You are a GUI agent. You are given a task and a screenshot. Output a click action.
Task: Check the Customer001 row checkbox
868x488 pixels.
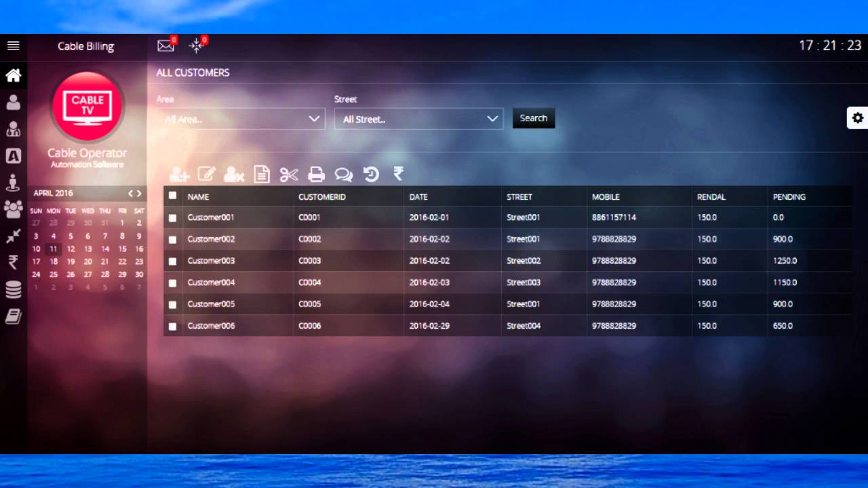pos(172,218)
